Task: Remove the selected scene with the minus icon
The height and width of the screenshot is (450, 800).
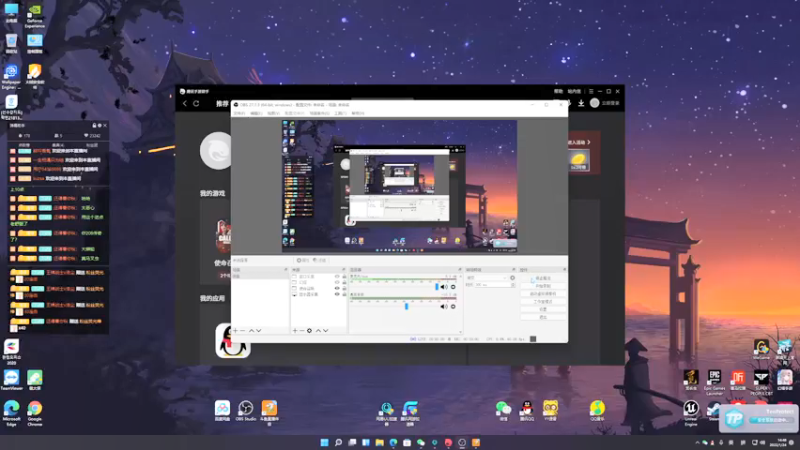Action: point(243,331)
